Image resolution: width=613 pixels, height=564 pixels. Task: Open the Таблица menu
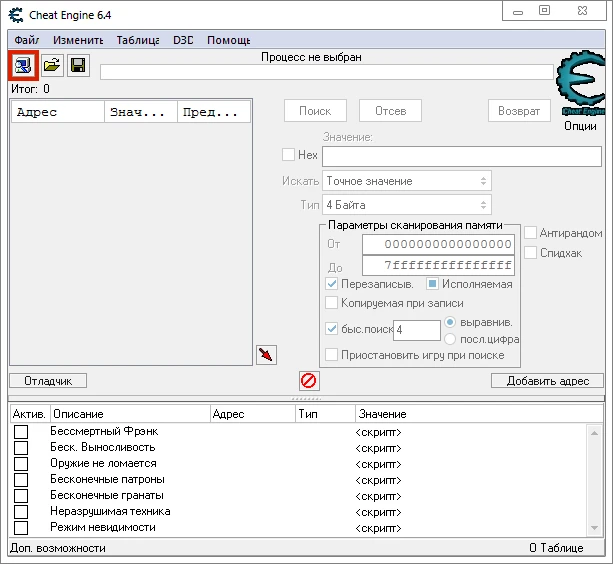click(x=138, y=40)
